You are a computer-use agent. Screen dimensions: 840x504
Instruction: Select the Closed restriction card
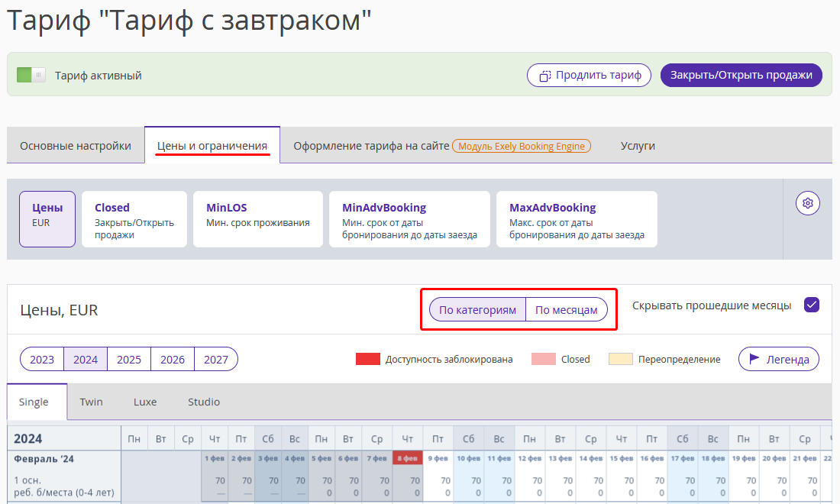[134, 219]
